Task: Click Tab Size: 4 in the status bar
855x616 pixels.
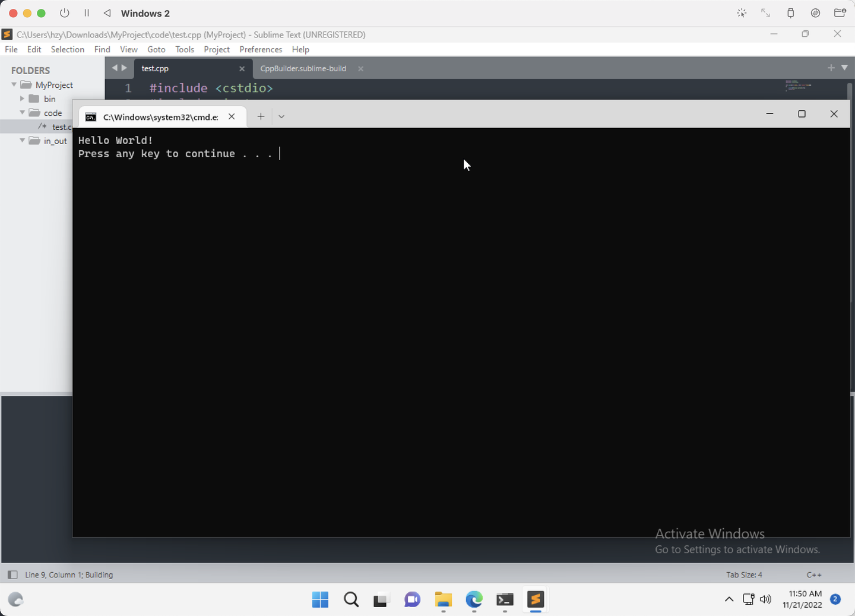Action: (743, 574)
